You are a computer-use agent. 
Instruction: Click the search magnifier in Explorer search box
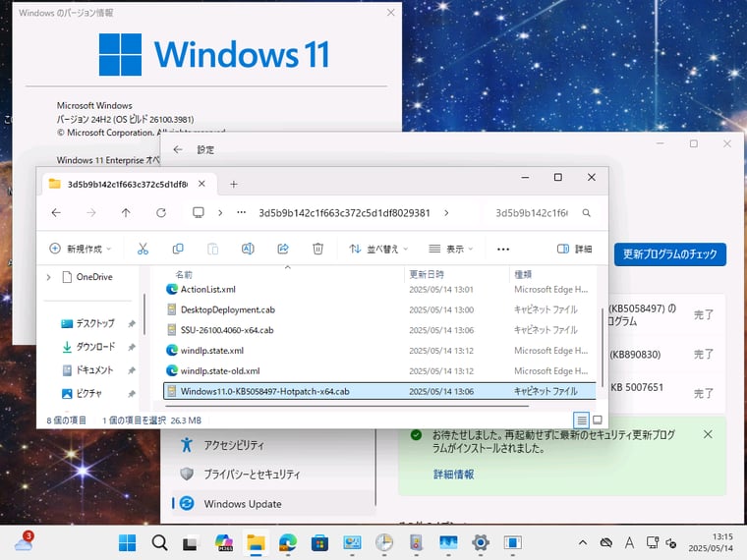click(587, 213)
